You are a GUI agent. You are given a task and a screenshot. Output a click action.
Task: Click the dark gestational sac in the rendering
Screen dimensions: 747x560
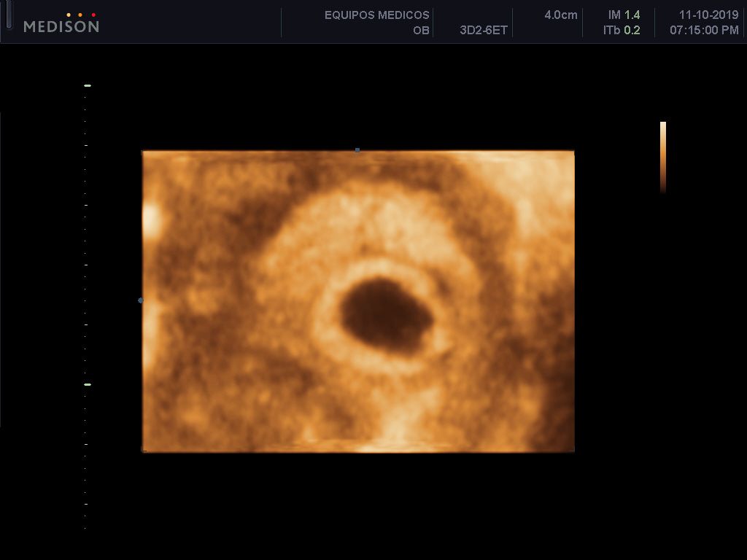pos(387,316)
